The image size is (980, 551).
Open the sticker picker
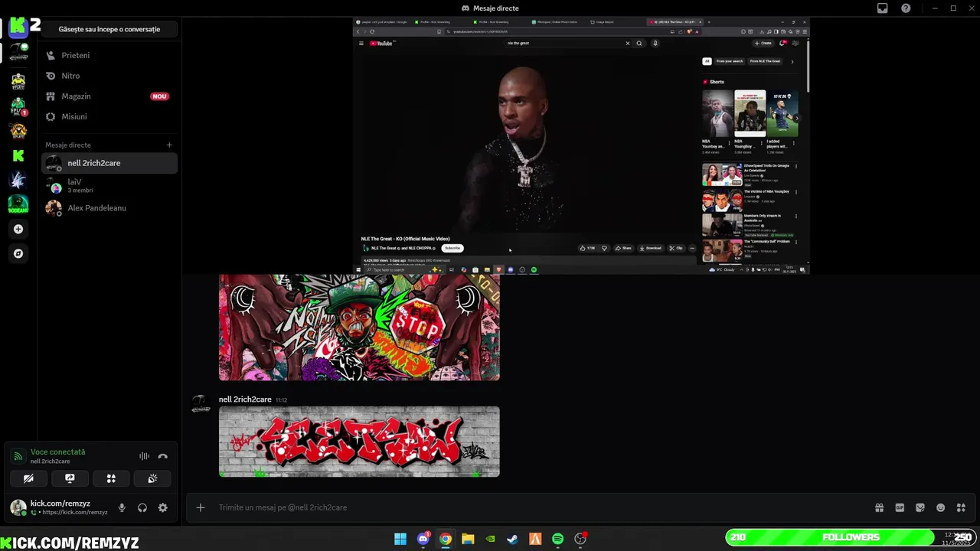[x=920, y=507]
